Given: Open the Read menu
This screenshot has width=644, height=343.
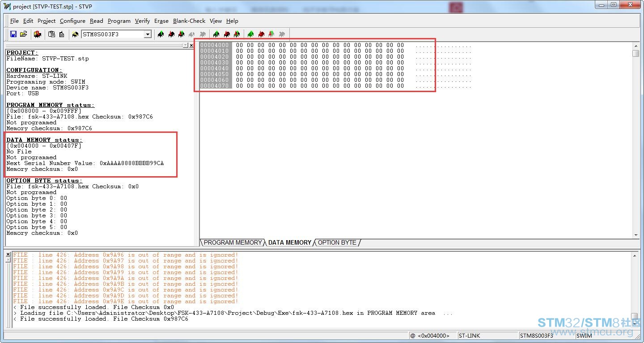Looking at the screenshot, I should (96, 21).
